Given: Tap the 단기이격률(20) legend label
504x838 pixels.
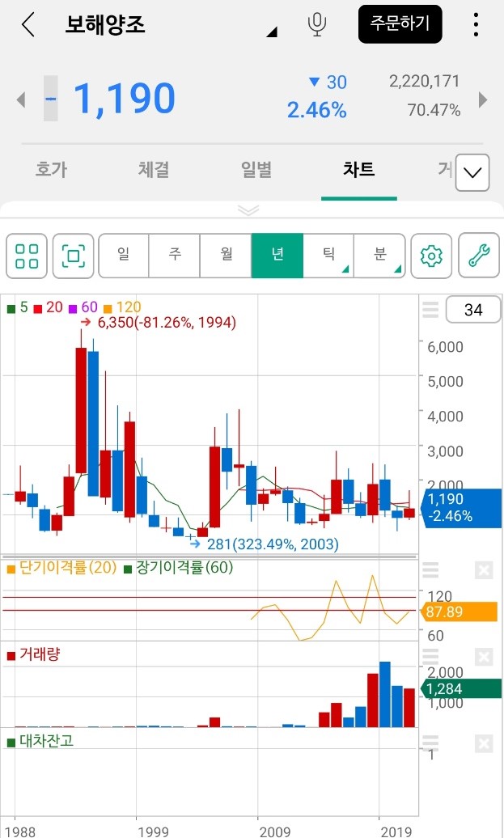Looking at the screenshot, I should click(x=61, y=567).
